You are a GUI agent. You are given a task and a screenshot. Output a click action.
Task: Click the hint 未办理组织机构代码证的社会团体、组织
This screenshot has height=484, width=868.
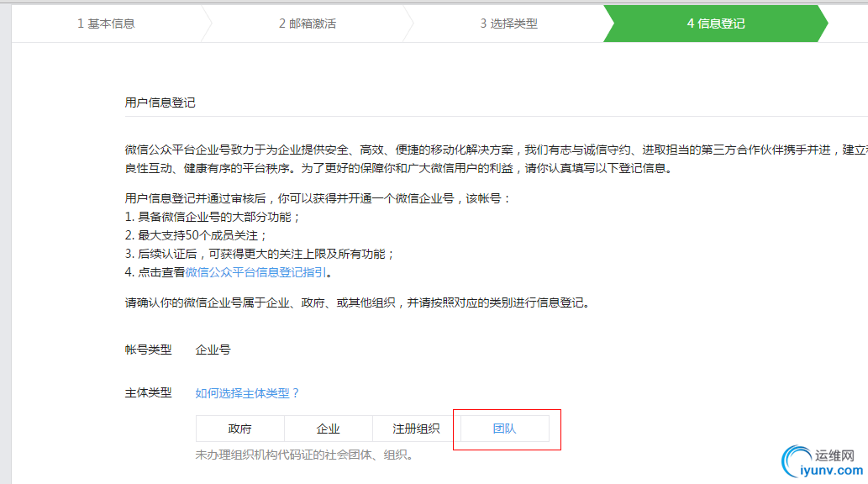(x=304, y=455)
